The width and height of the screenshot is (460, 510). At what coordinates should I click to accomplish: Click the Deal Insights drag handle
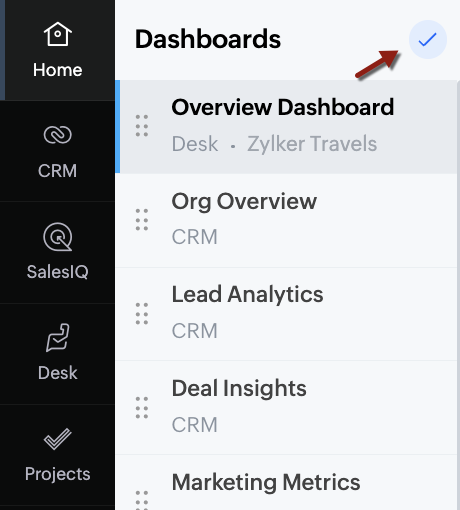pyautogui.click(x=142, y=408)
